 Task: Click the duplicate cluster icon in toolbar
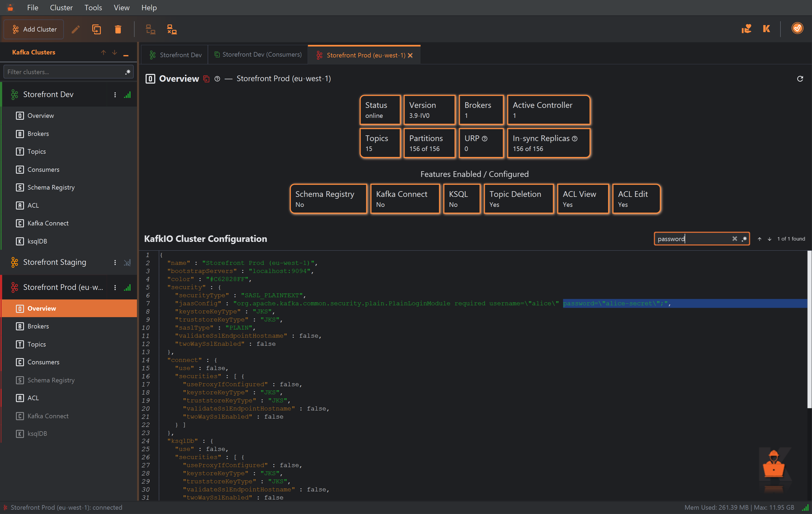click(97, 29)
